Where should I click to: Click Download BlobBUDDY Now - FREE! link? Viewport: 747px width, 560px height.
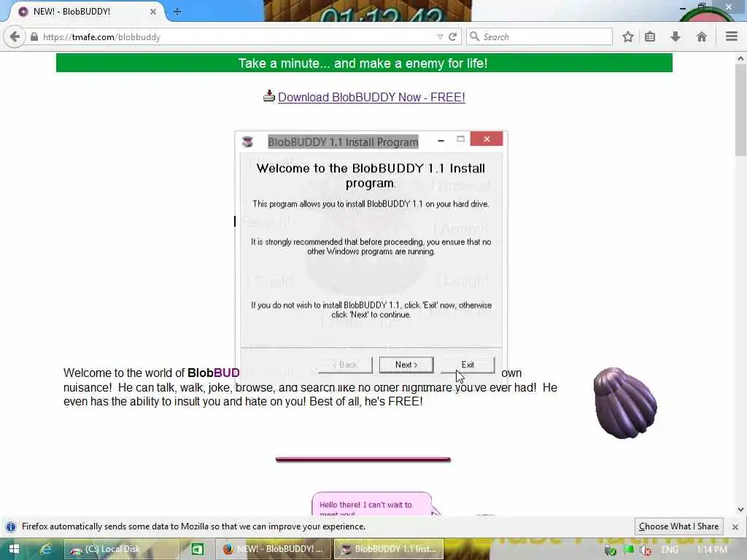click(x=371, y=97)
